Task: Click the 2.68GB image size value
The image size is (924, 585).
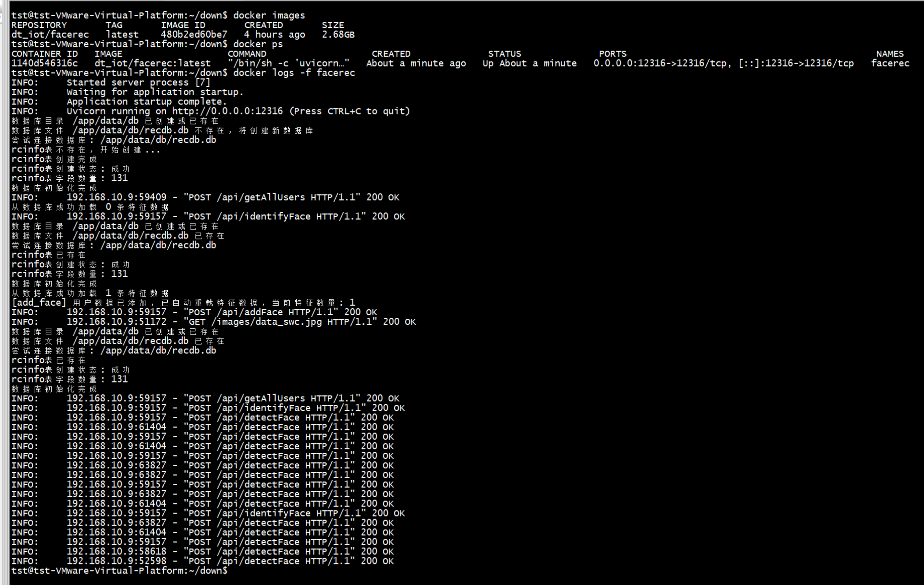Action: click(338, 35)
